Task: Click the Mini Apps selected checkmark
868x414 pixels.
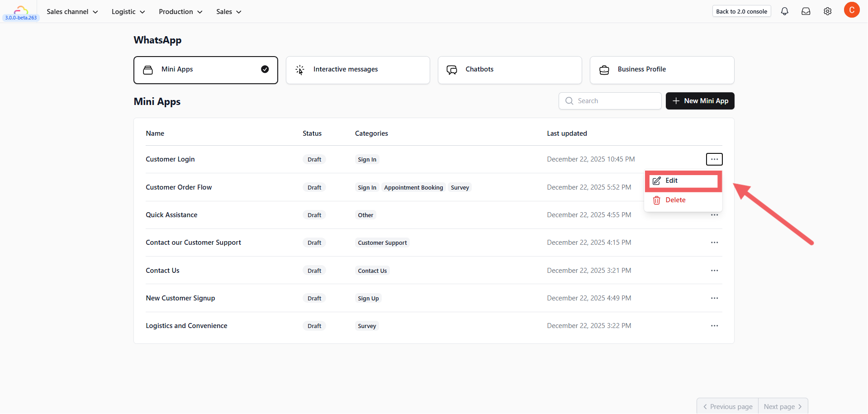Action: click(265, 69)
